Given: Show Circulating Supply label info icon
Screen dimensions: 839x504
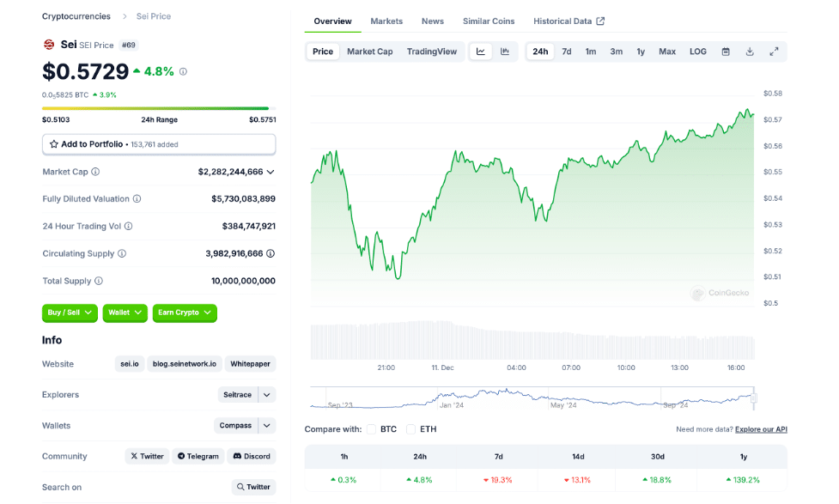Looking at the screenshot, I should pyautogui.click(x=122, y=253).
